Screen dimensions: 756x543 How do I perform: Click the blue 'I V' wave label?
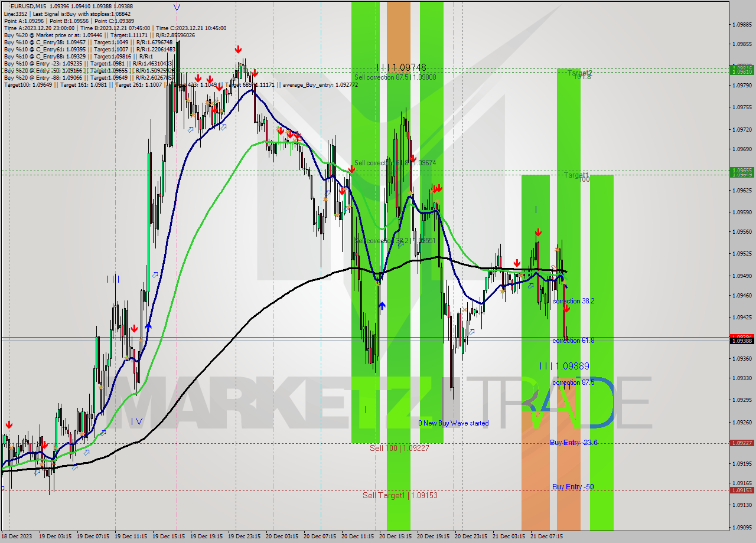[136, 421]
